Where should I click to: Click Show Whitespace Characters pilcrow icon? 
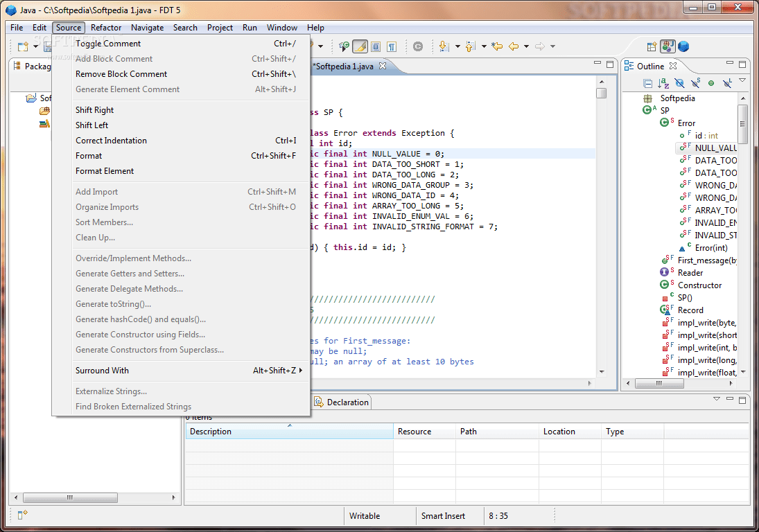click(392, 46)
